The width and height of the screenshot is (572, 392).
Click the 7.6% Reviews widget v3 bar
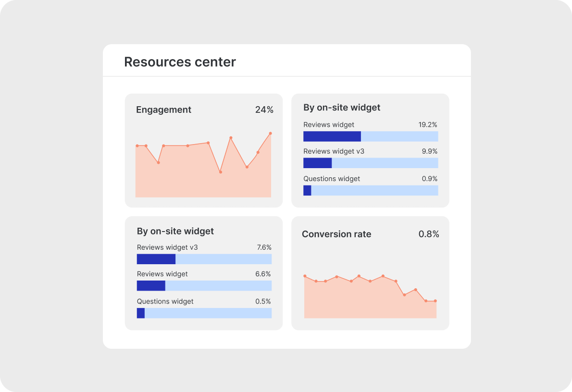(204, 259)
